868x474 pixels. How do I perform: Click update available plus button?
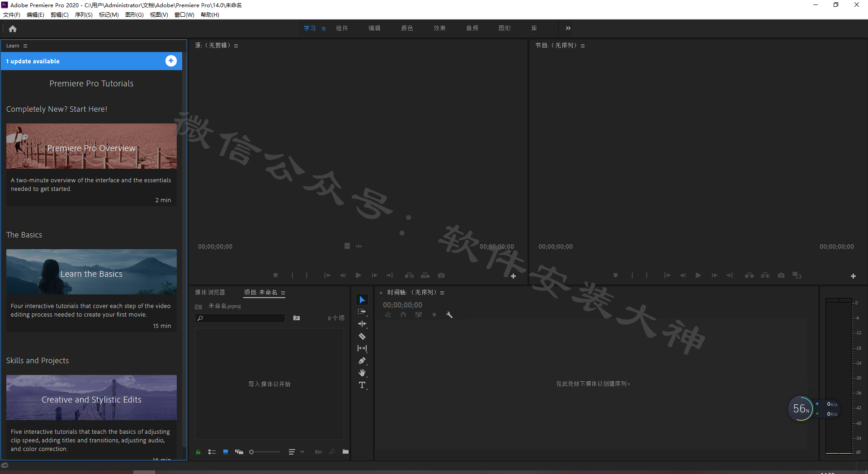coord(171,61)
